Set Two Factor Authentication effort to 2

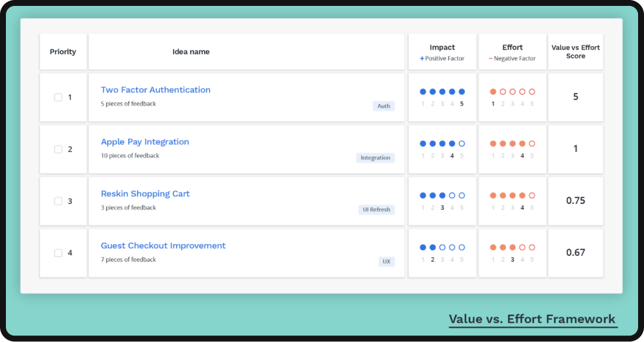click(503, 92)
